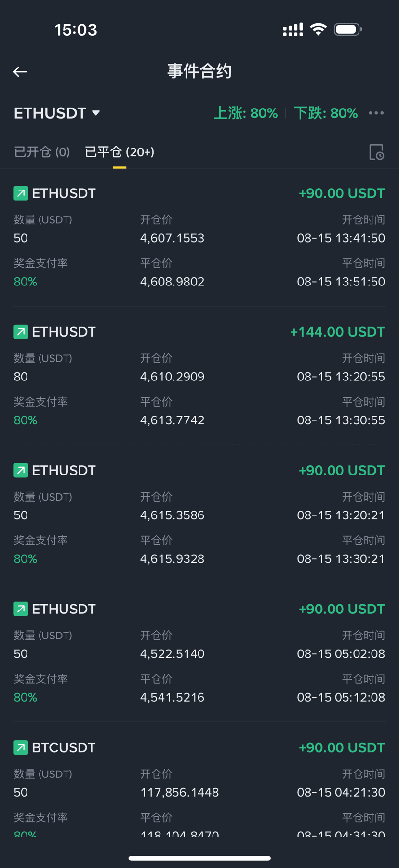Tap green arrow icon on +144.00 ETHUSDT trade

[21, 332]
